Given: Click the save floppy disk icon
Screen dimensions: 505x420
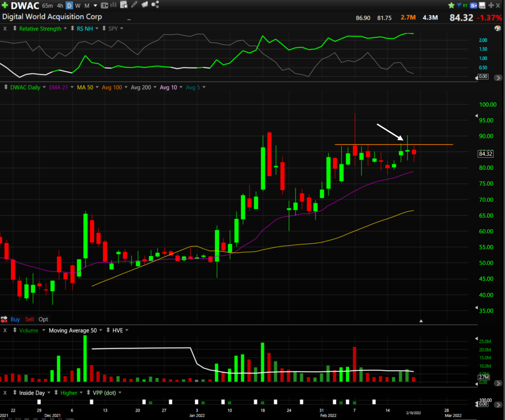Looking at the screenshot, I should (x=482, y=5).
